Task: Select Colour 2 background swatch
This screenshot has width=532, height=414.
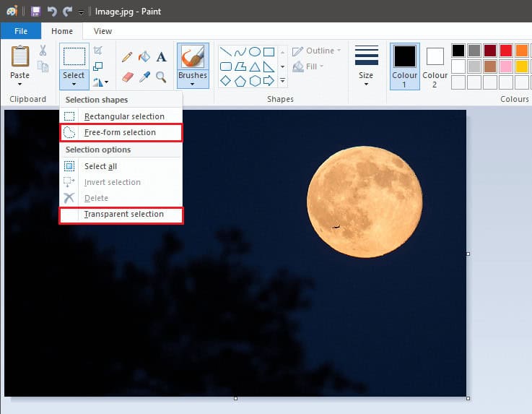Action: click(x=435, y=66)
